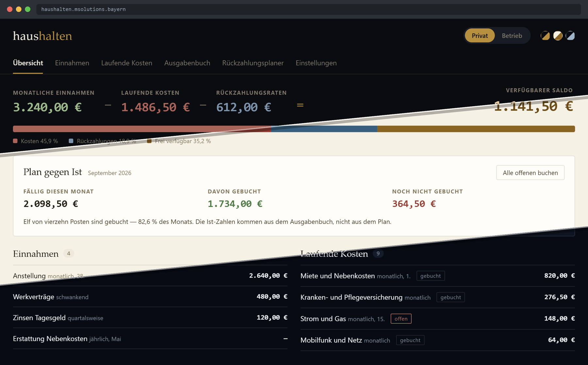
Task: Select the Werkverträge income row
Action: tap(150, 297)
